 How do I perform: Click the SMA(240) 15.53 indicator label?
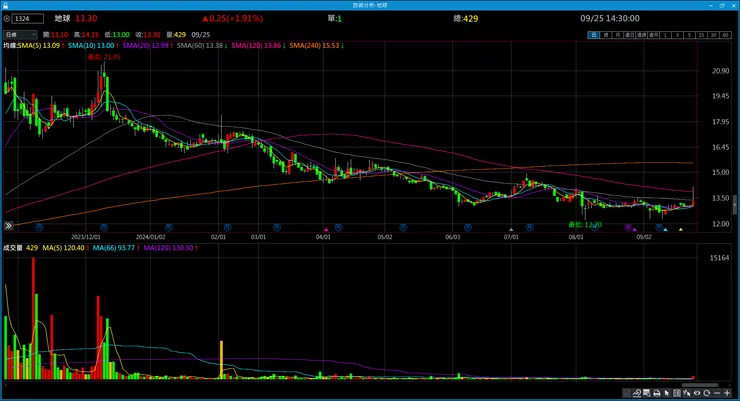pyautogui.click(x=314, y=46)
